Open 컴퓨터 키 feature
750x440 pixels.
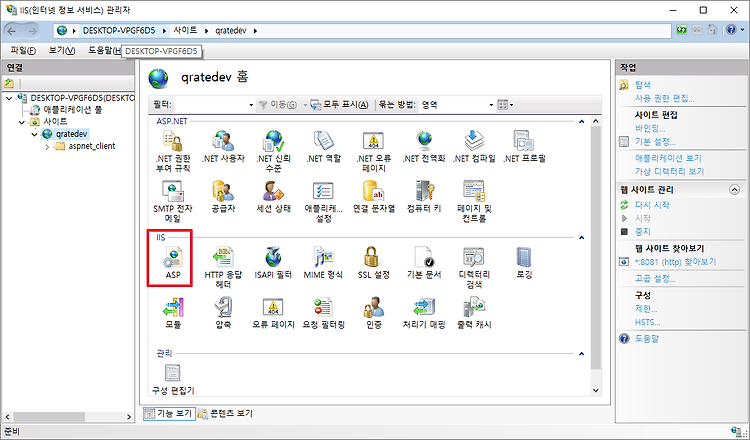coord(424,197)
